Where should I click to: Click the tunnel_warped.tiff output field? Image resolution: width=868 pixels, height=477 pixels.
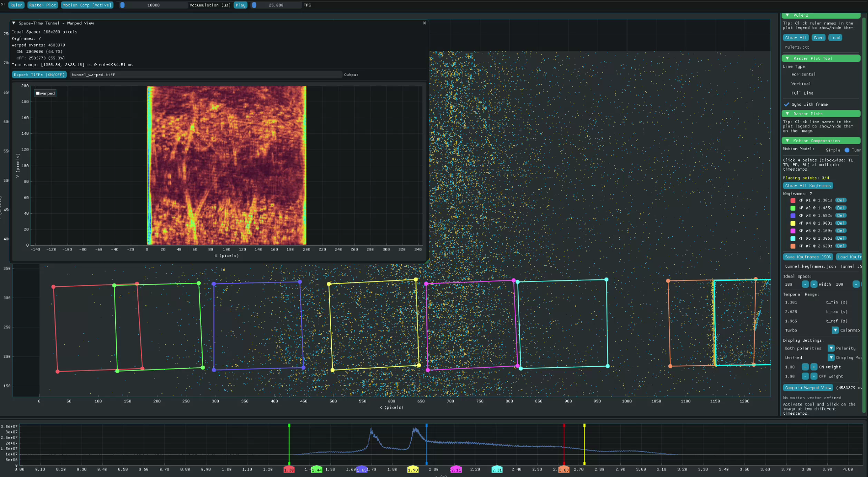click(206, 75)
